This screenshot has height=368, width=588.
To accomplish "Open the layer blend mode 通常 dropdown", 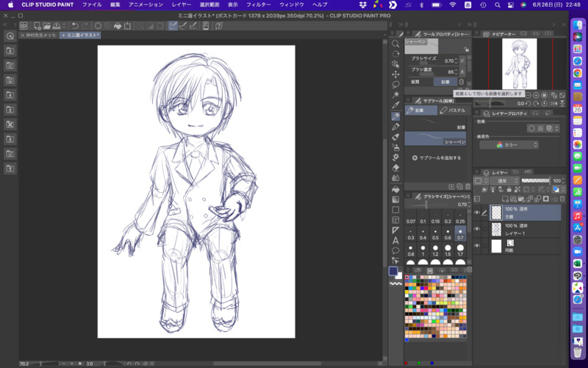I will [503, 181].
